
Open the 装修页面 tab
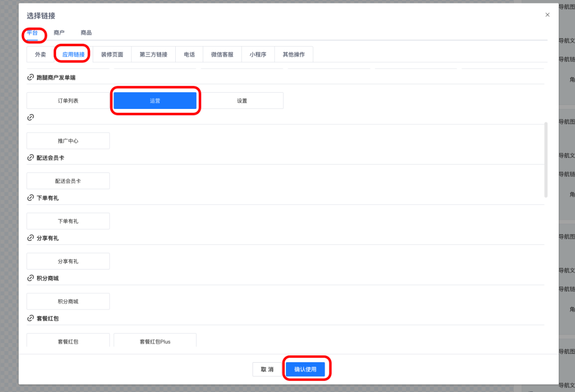[x=112, y=54]
